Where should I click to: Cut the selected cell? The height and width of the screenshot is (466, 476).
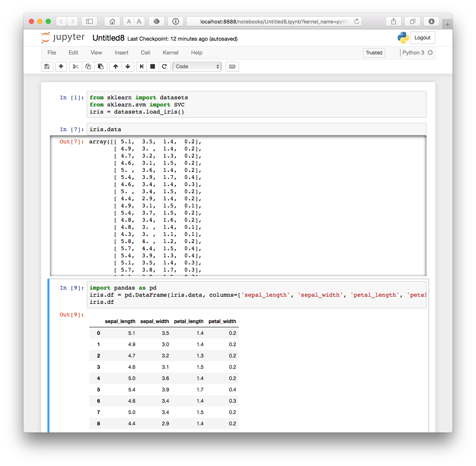75,66
